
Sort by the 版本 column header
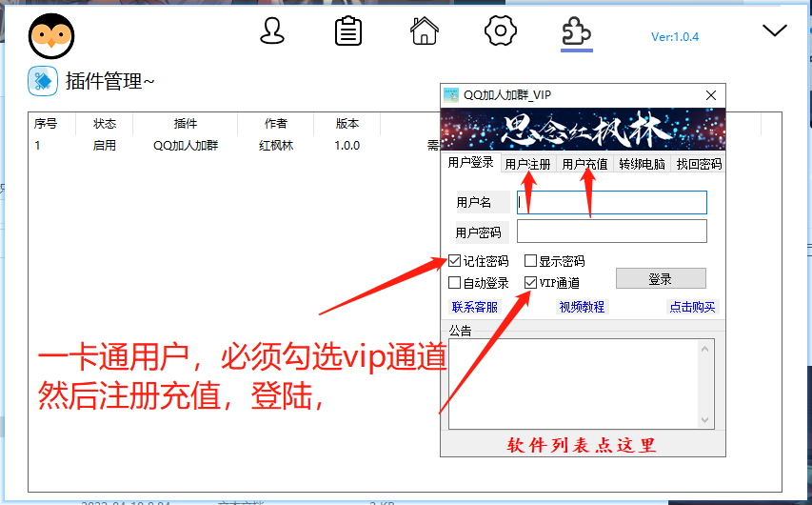[x=347, y=124]
